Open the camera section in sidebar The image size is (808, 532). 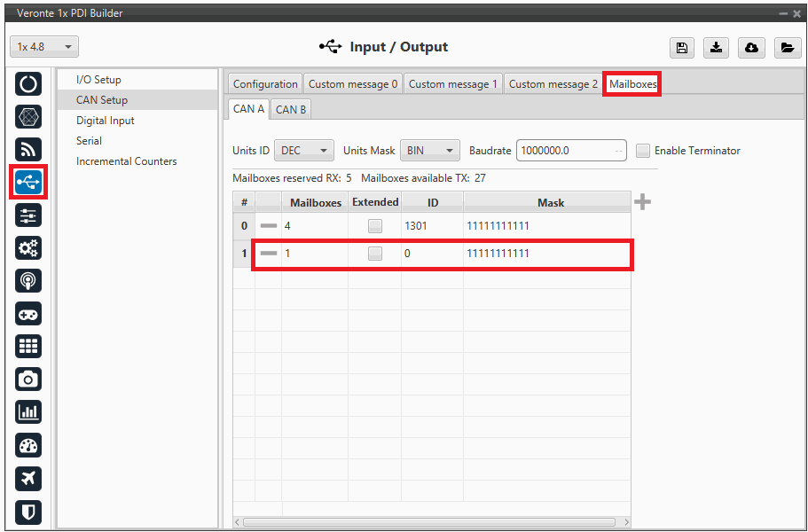pyautogui.click(x=28, y=379)
